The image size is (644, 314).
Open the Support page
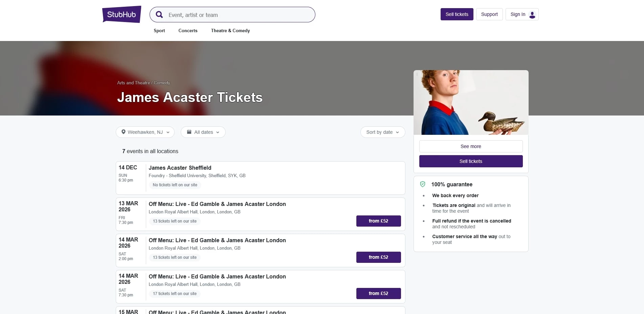(489, 14)
